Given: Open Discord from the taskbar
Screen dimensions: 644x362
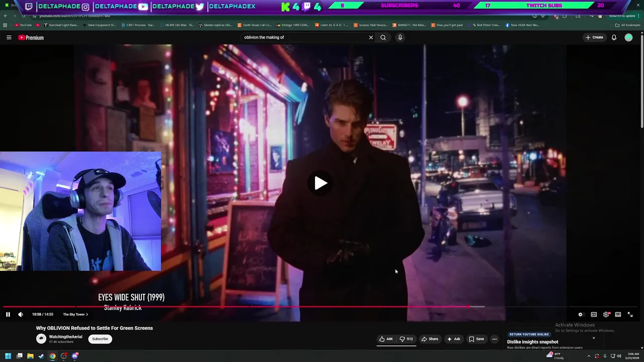Looking at the screenshot, I should (x=75, y=356).
